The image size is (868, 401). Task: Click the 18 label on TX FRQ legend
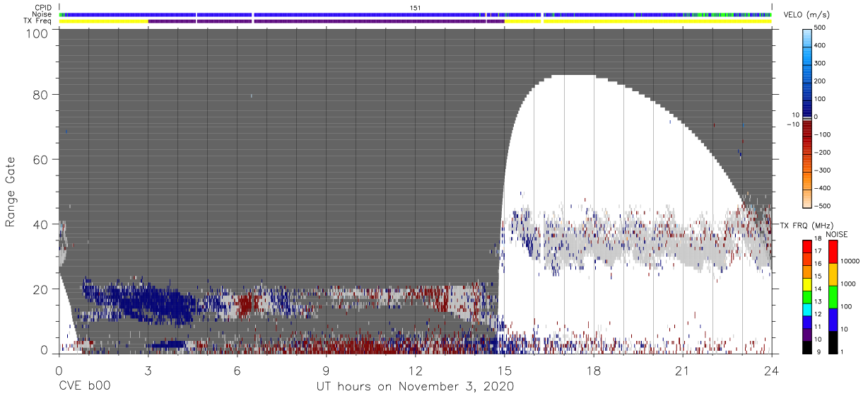(x=817, y=239)
